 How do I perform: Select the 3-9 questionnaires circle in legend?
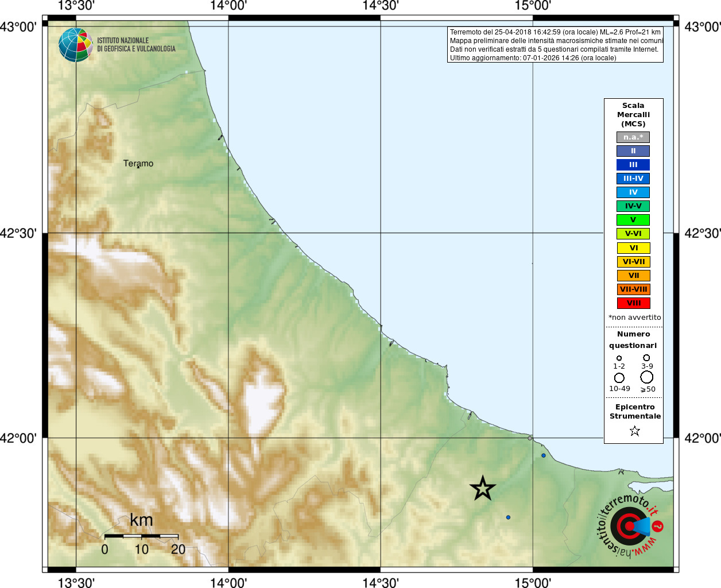coord(646,358)
